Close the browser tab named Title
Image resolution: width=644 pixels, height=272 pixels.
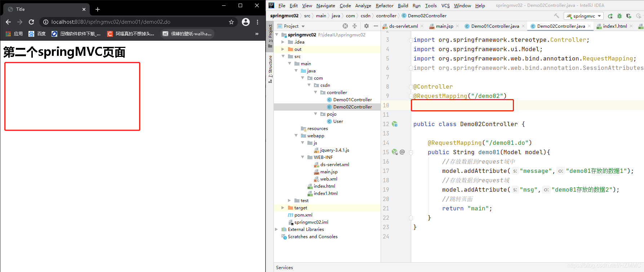[x=84, y=9]
